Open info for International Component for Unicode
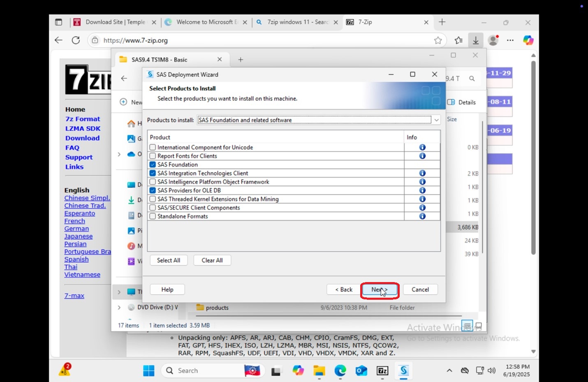Viewport: 588px width, 382px height. tap(422, 147)
